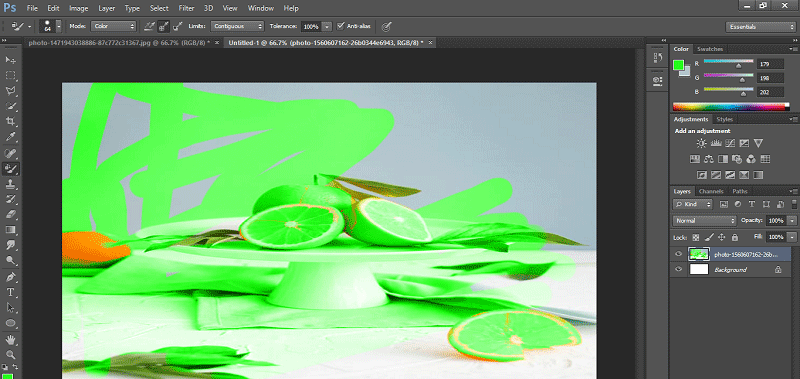Screen dimensions: 800x379
Task: Add a Vibrance adjustment
Action: (758, 143)
